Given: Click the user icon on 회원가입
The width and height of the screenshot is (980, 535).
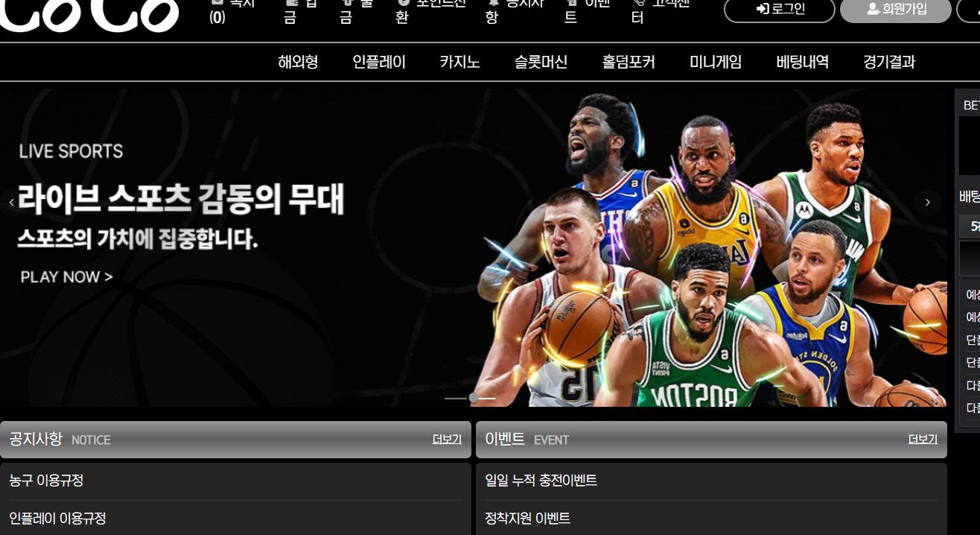Looking at the screenshot, I should pos(874,10).
